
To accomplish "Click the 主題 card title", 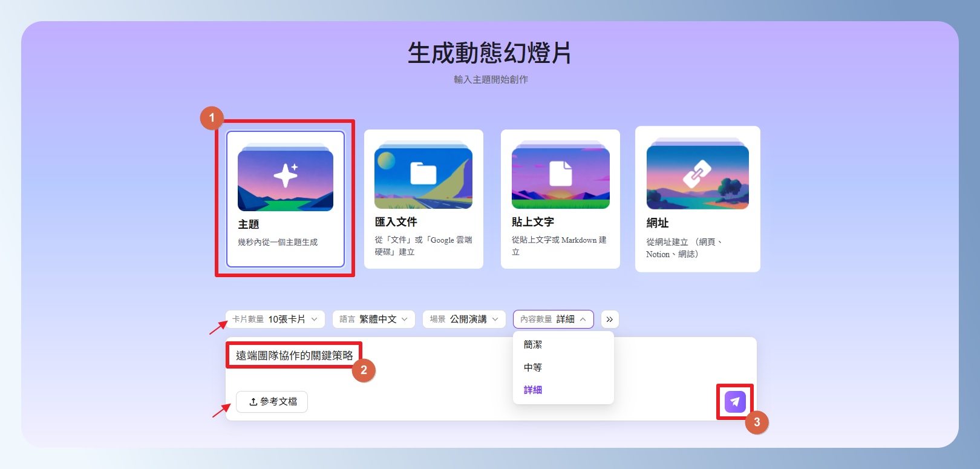I will pos(249,225).
